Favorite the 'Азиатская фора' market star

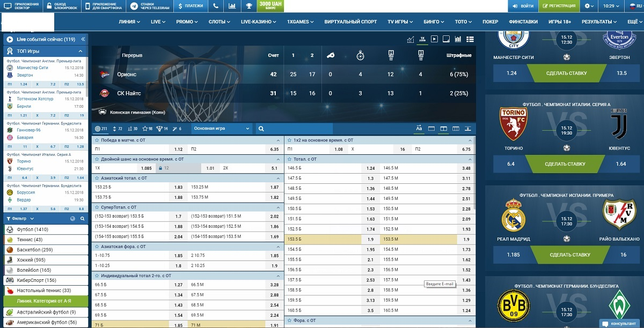(97, 247)
